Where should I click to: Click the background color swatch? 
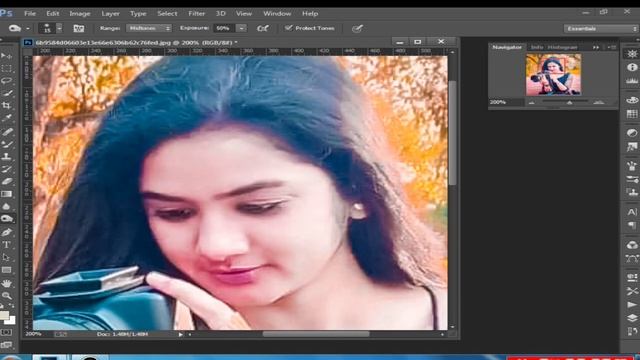coord(11,321)
